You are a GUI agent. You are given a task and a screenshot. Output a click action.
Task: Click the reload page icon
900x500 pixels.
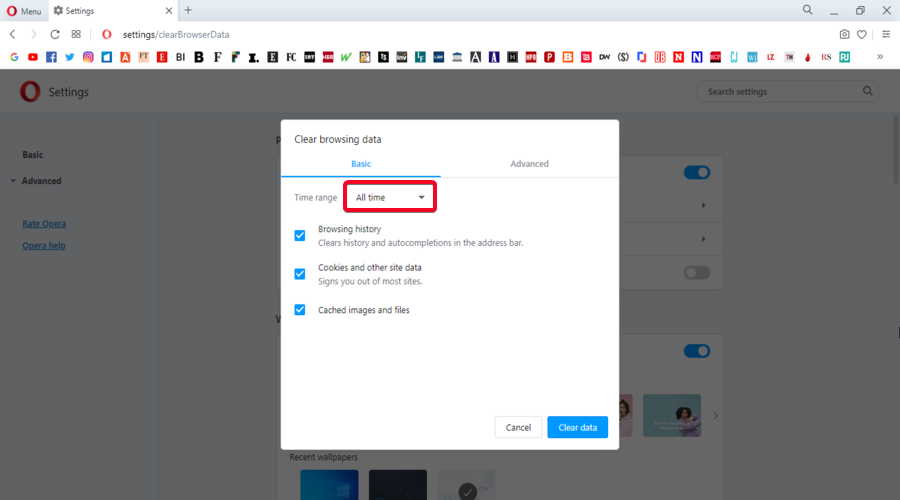click(x=55, y=34)
